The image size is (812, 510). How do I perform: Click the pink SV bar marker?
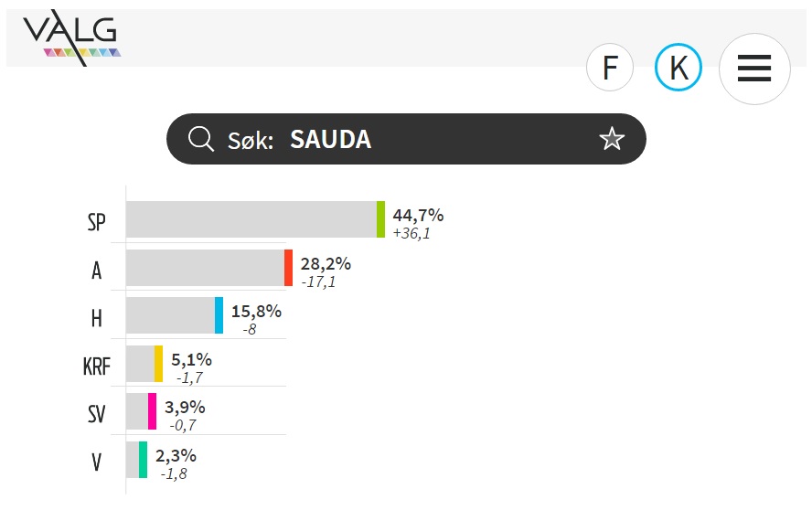pos(152,411)
